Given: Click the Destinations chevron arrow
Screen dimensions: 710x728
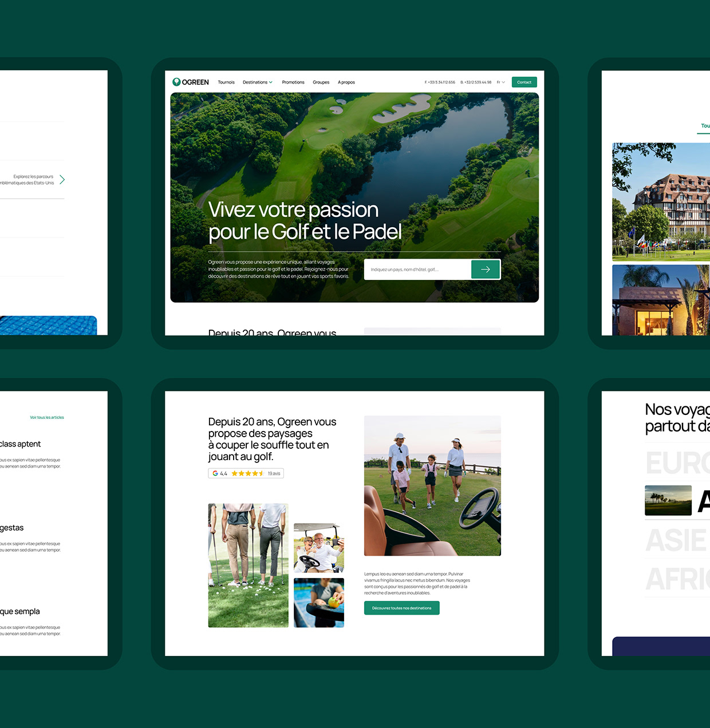Looking at the screenshot, I should [x=270, y=82].
